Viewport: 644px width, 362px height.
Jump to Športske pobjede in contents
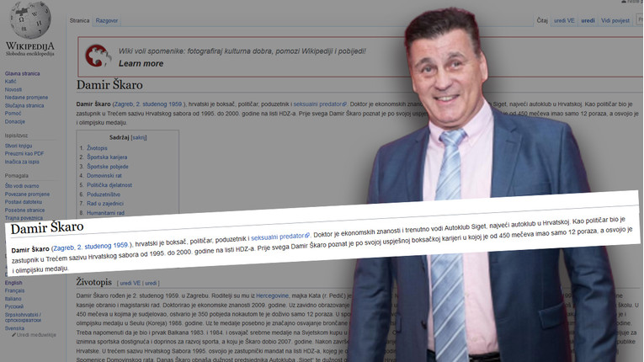(108, 167)
